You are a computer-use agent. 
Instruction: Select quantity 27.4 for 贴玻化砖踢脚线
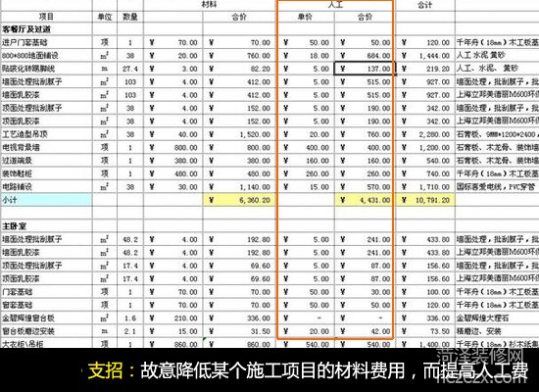pos(130,69)
